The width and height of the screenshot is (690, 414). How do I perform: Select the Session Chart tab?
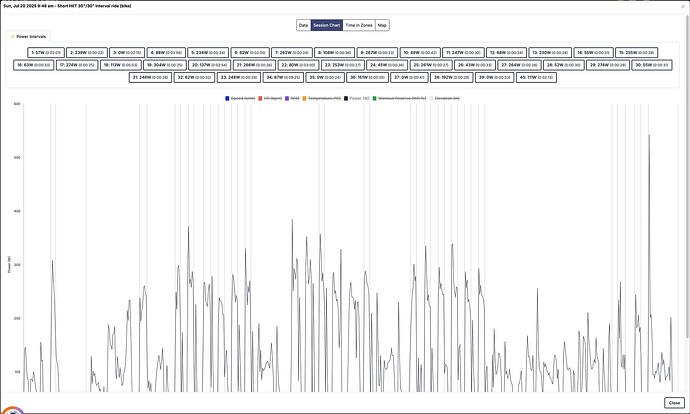[327, 24]
